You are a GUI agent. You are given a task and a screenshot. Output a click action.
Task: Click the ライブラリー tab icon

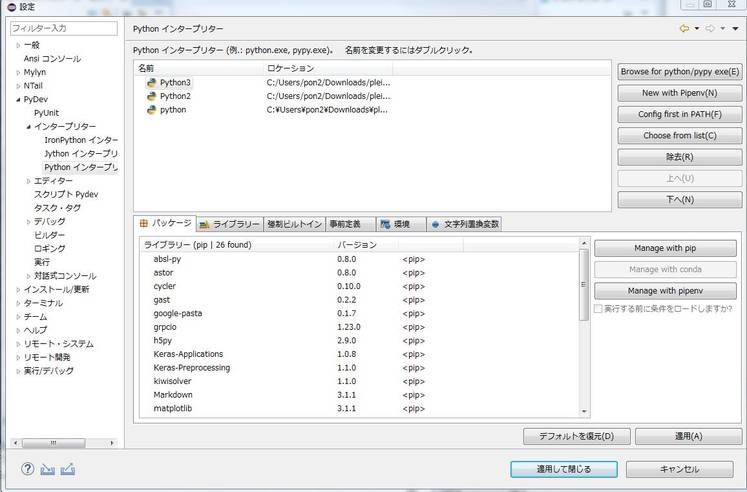204,224
